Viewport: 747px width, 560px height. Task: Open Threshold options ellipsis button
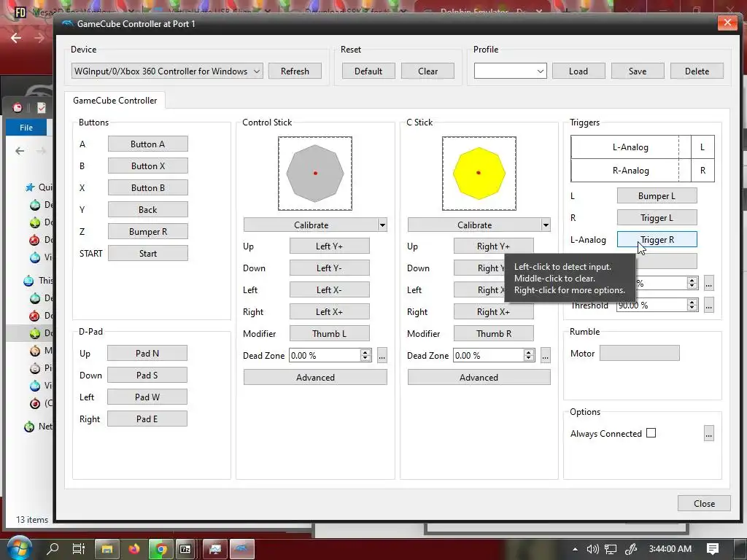(709, 306)
